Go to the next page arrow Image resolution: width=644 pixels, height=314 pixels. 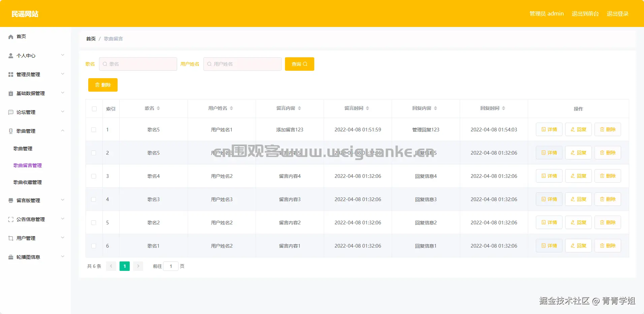pos(138,266)
